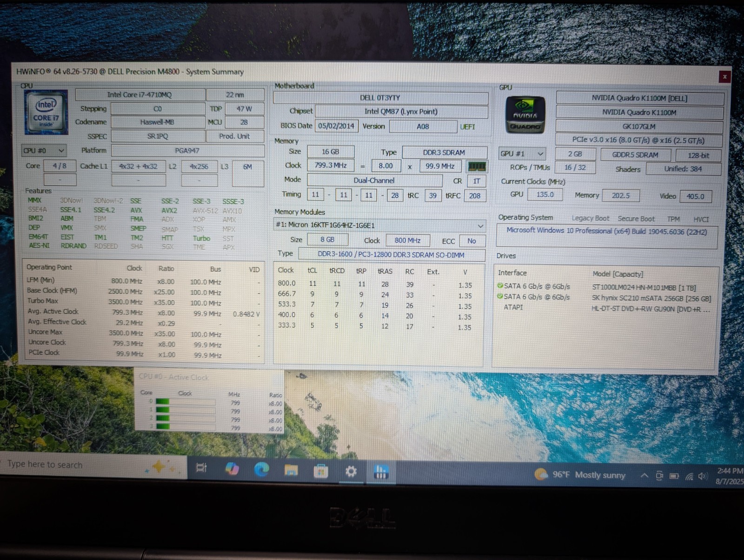This screenshot has width=744, height=560.
Task: Expand the memory module Micron 16KTF1G64HZ dropdown
Action: [379, 225]
